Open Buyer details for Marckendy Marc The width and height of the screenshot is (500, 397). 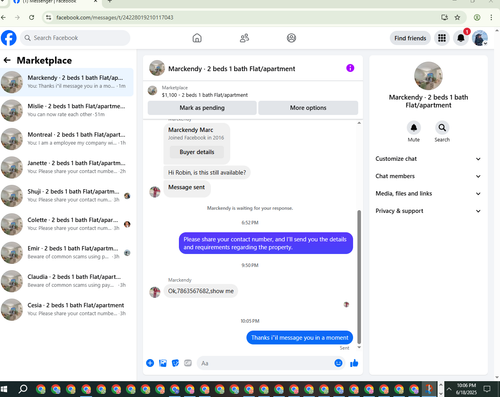click(197, 152)
